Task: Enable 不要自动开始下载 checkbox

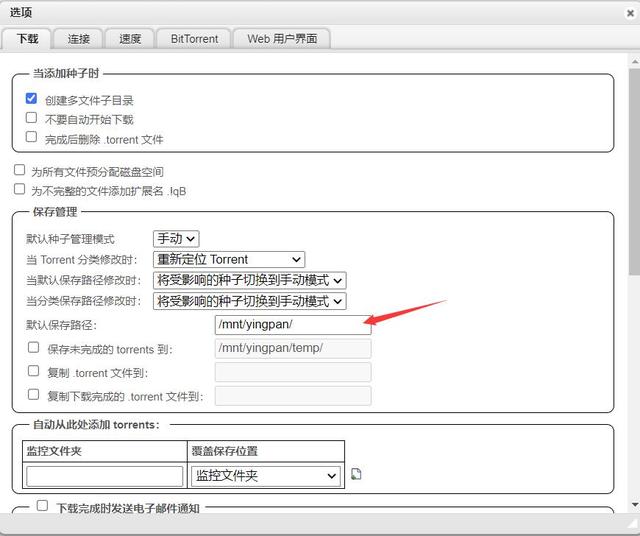Action: pos(32,118)
